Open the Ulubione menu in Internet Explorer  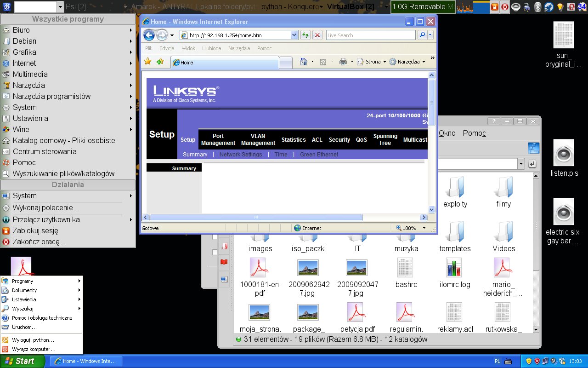(211, 48)
